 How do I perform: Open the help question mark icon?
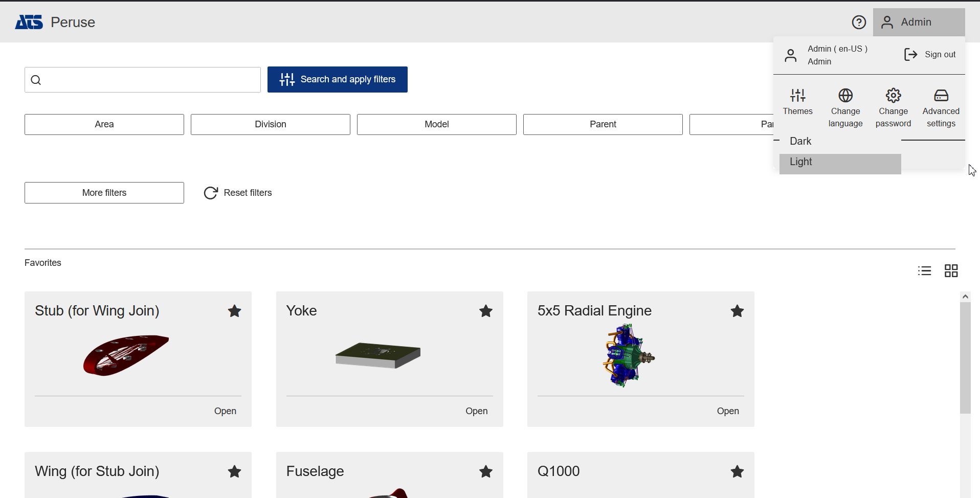pyautogui.click(x=859, y=22)
